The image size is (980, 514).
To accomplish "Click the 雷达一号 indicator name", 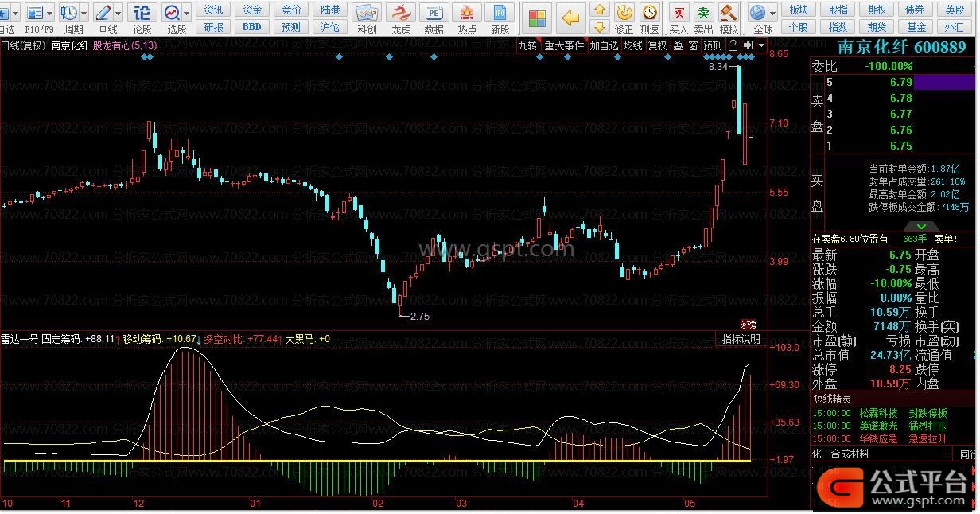I will (20, 338).
